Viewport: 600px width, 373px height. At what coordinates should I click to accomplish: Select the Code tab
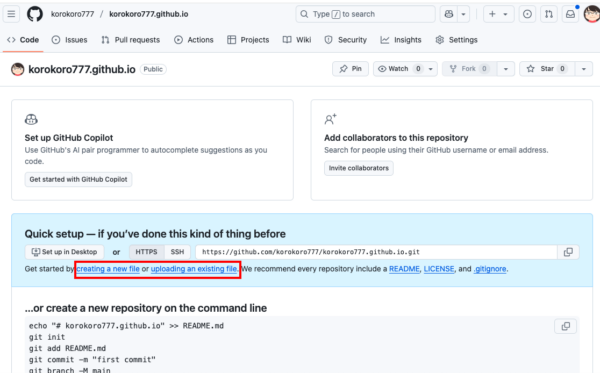[x=23, y=40]
